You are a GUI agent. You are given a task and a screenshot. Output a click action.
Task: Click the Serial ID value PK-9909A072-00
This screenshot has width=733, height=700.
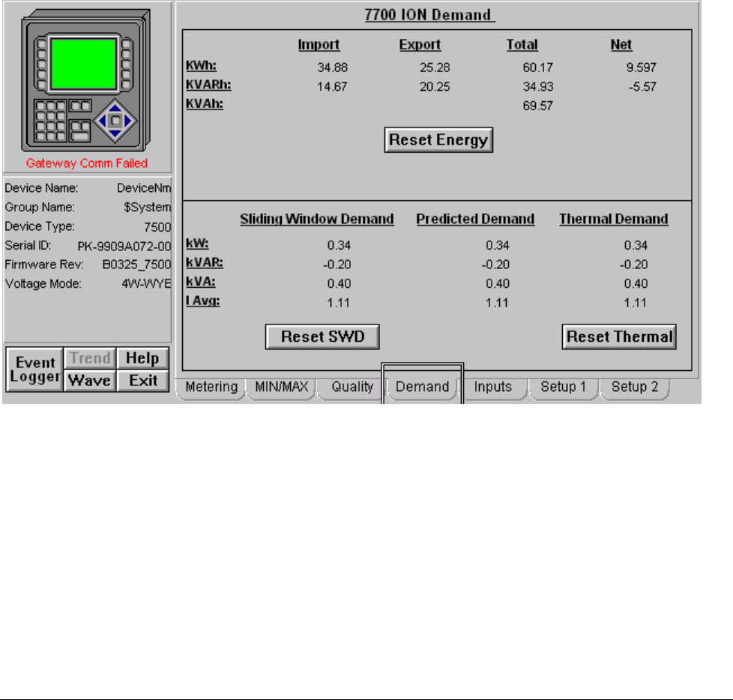pos(124,246)
